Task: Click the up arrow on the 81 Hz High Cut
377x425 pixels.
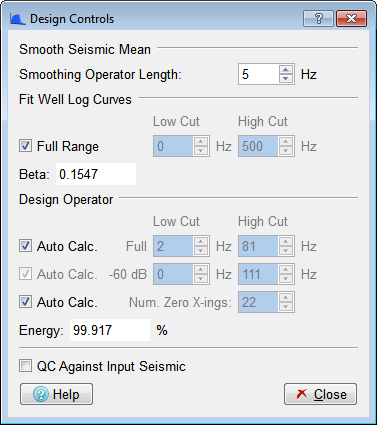Action: (286, 241)
